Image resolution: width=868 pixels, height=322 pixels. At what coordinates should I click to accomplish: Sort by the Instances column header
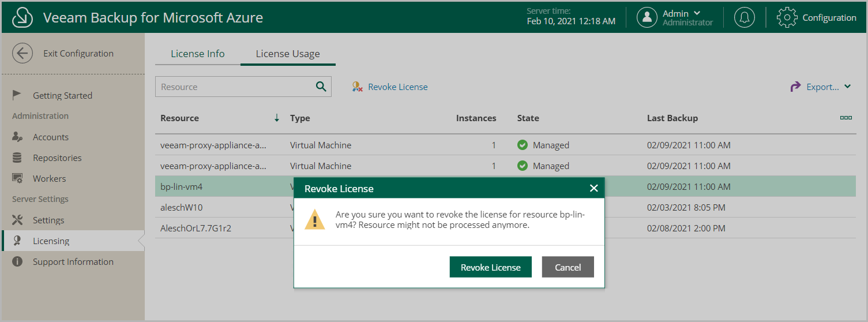tap(476, 118)
